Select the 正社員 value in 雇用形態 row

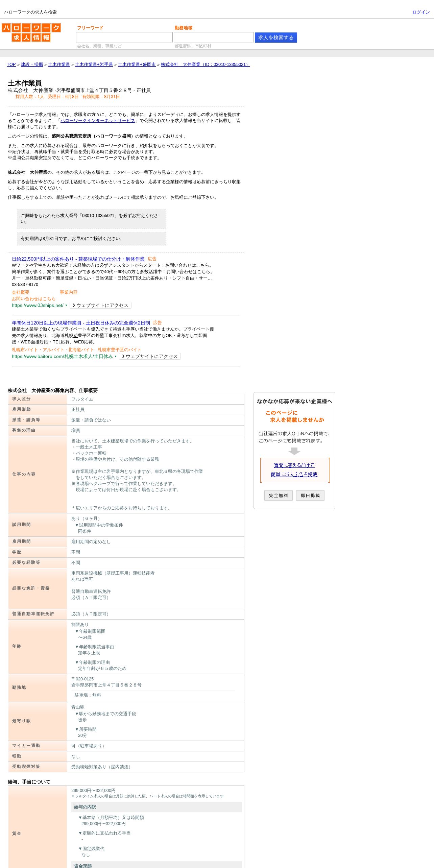[78, 410]
